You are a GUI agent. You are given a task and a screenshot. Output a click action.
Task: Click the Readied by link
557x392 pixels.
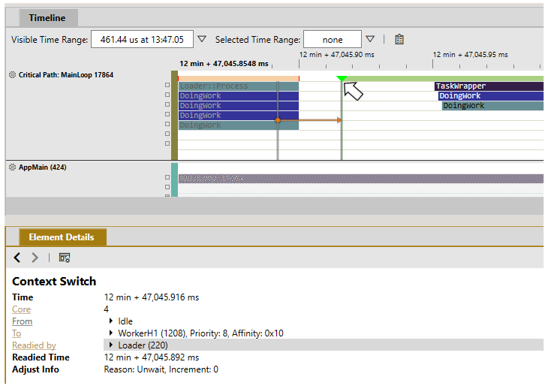[x=34, y=345]
